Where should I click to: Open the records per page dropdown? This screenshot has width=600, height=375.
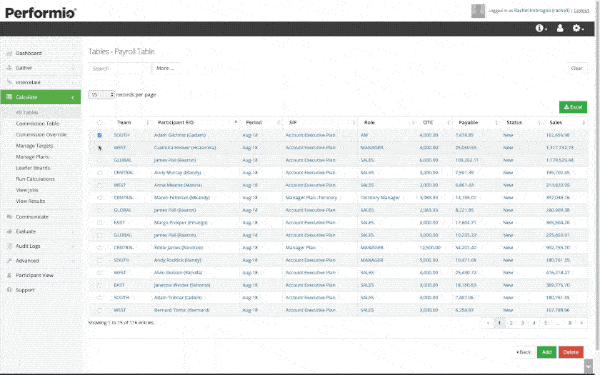click(101, 95)
